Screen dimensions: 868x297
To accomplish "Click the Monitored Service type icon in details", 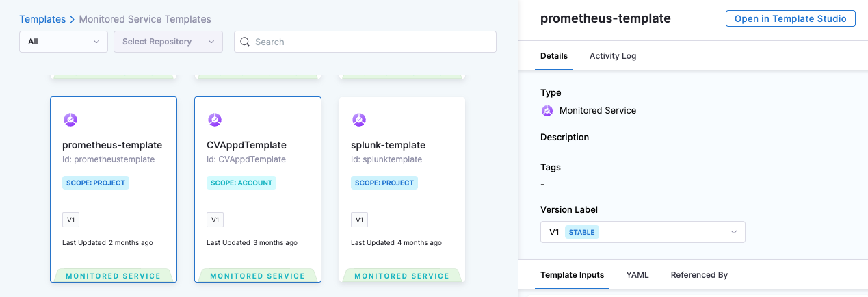I will [x=547, y=110].
